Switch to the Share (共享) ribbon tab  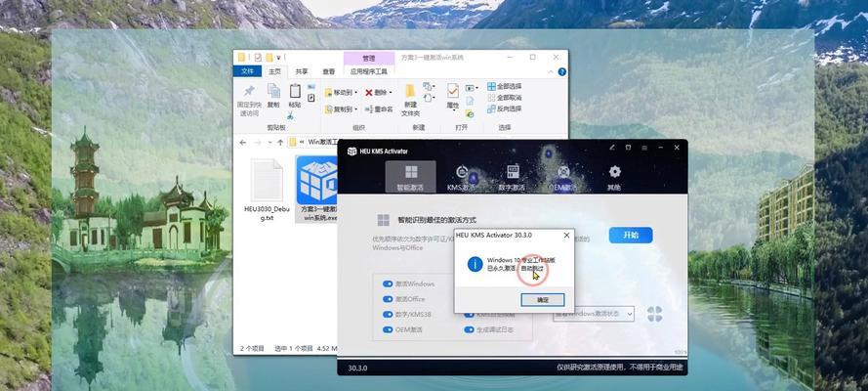pyautogui.click(x=302, y=71)
